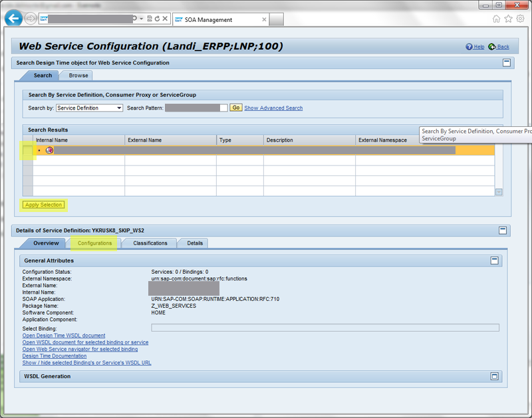The image size is (532, 418).
Task: Minimize the browser window
Action: 486,5
